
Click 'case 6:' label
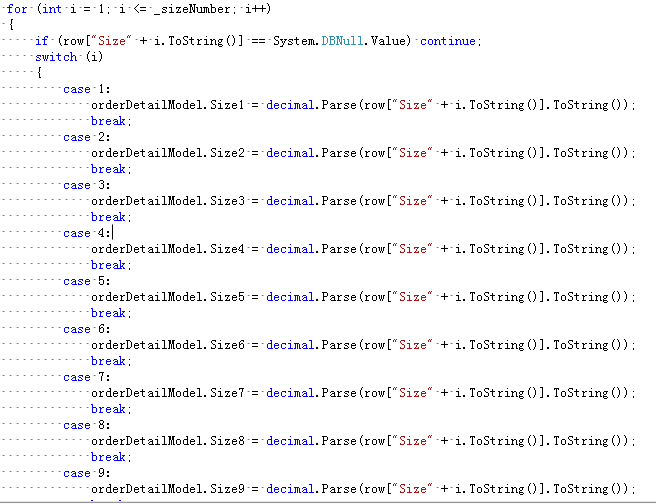pyautogui.click(x=87, y=329)
